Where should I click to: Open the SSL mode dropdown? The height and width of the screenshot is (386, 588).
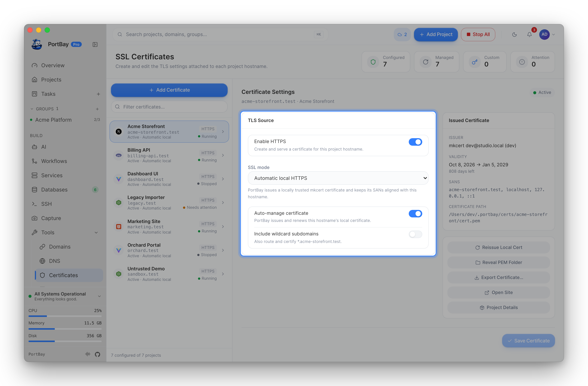click(338, 178)
